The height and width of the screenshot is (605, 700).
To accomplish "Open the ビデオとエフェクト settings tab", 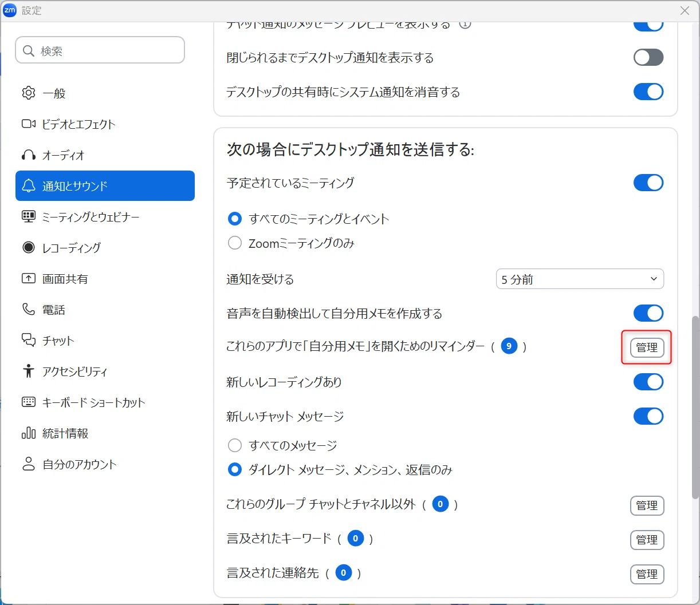I will [105, 124].
